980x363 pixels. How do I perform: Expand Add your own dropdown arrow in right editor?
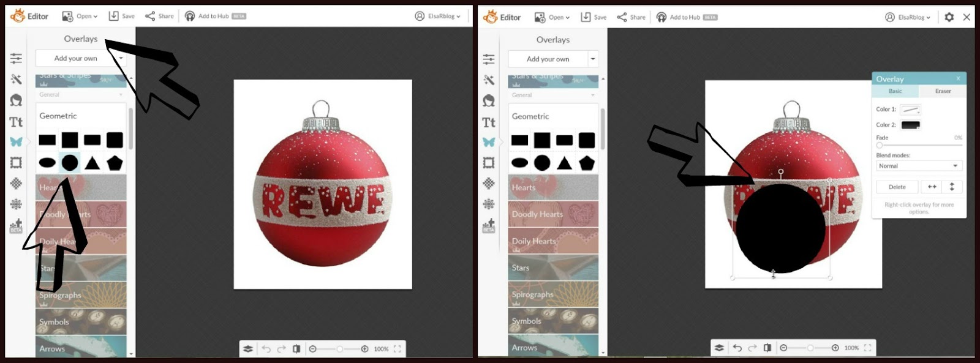tap(592, 59)
